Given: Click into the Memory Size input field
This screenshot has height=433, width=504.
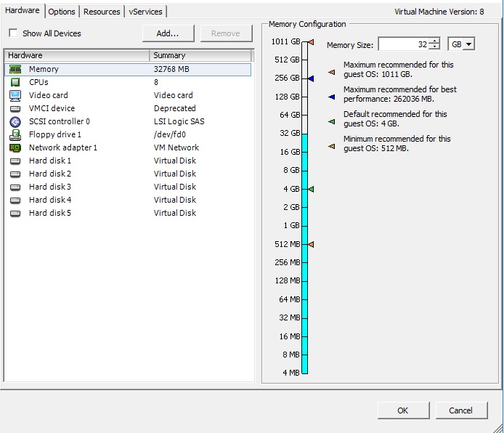Looking at the screenshot, I should pyautogui.click(x=404, y=44).
